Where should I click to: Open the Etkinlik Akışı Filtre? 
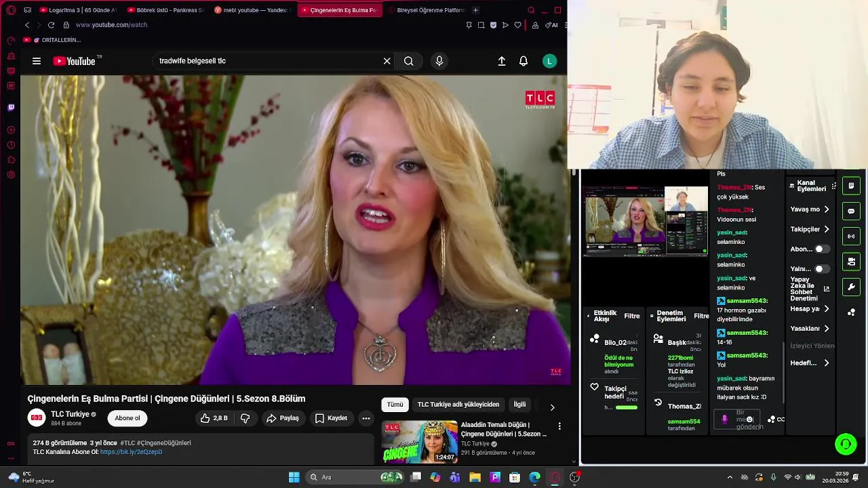coord(632,316)
